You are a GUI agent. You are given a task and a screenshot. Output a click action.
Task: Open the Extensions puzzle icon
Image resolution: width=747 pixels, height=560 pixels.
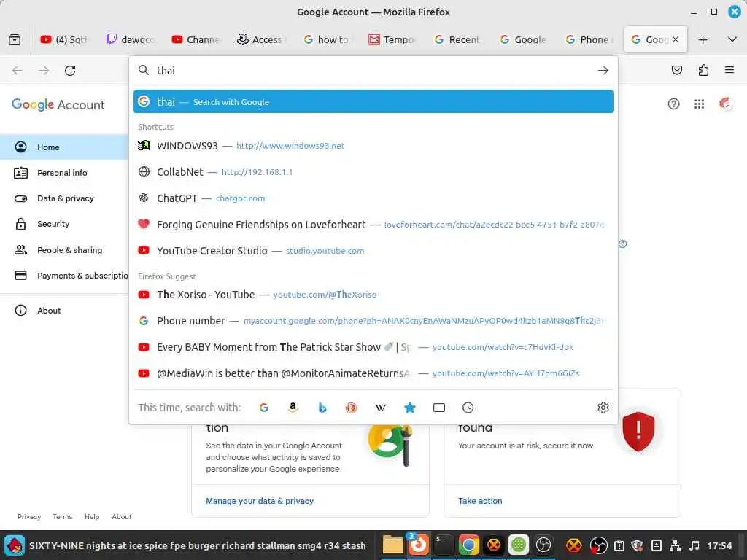(703, 71)
